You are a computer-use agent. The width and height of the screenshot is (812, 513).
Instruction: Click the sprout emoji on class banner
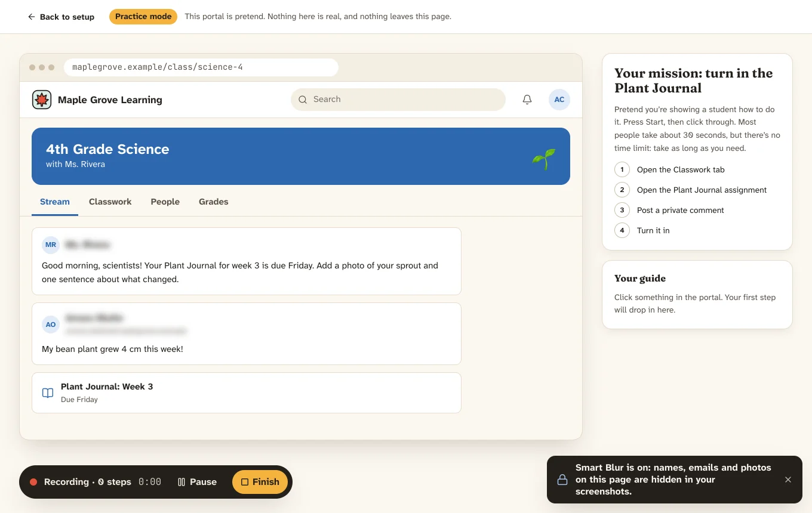pos(544,159)
